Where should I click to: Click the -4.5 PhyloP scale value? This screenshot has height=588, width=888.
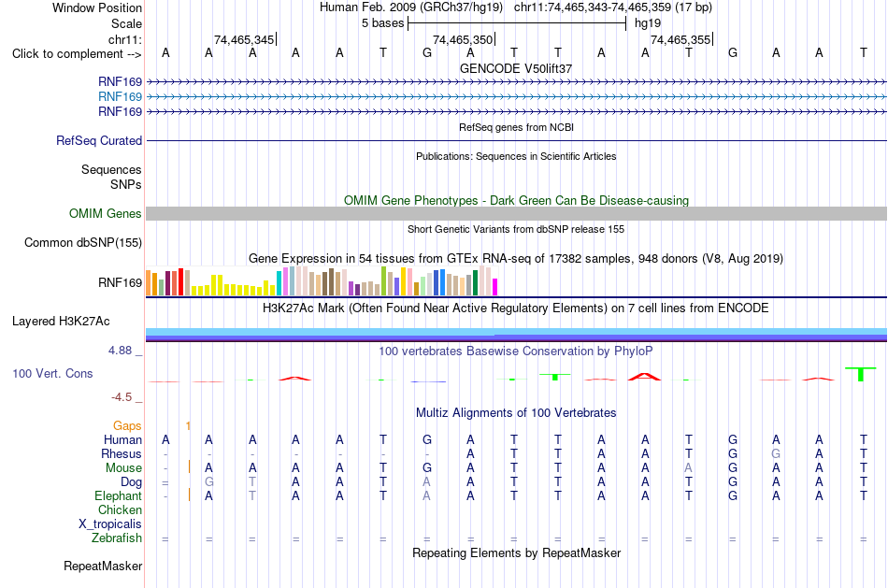tap(122, 397)
